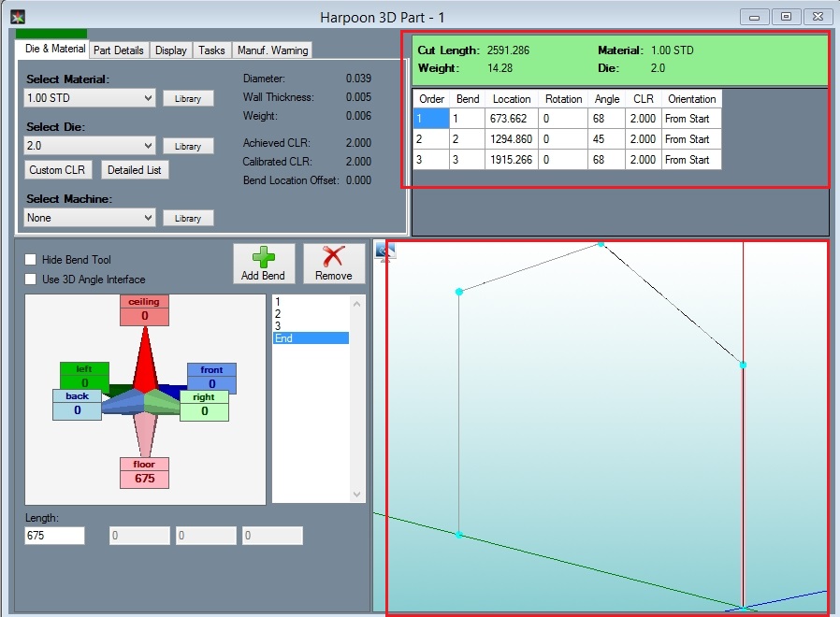Screen dimensions: 840x617
Task: Open the Manuf. Warning tab
Action: coord(272,50)
